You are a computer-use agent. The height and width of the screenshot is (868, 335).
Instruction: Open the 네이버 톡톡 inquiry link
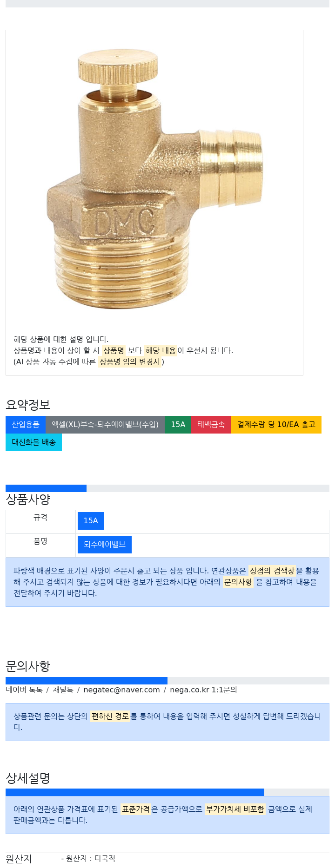[24, 690]
